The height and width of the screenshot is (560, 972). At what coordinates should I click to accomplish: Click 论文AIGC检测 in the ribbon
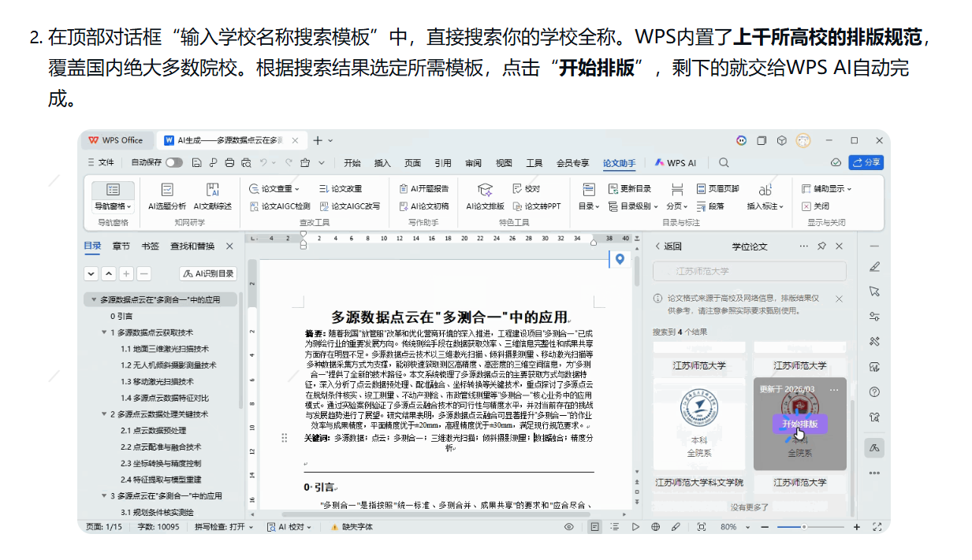pos(280,206)
